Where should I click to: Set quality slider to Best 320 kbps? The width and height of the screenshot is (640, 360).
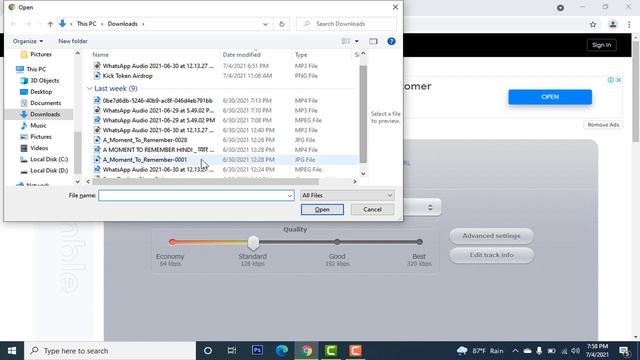point(420,242)
